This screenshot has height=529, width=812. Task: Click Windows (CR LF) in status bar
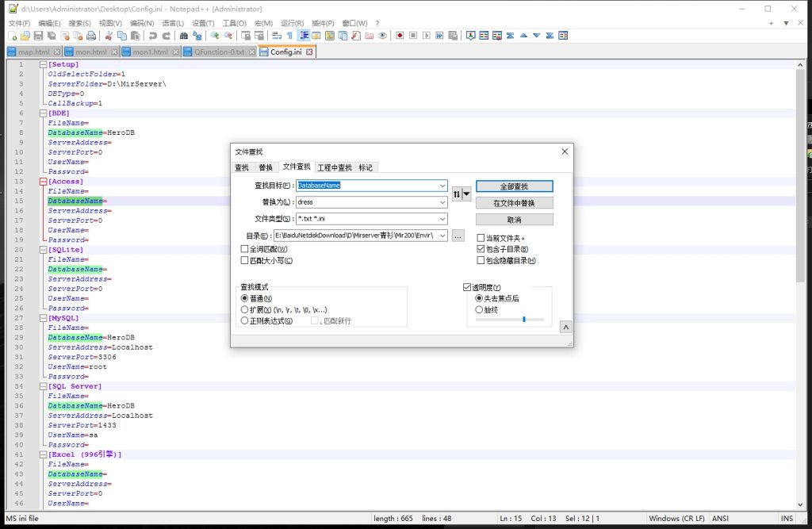(x=676, y=518)
